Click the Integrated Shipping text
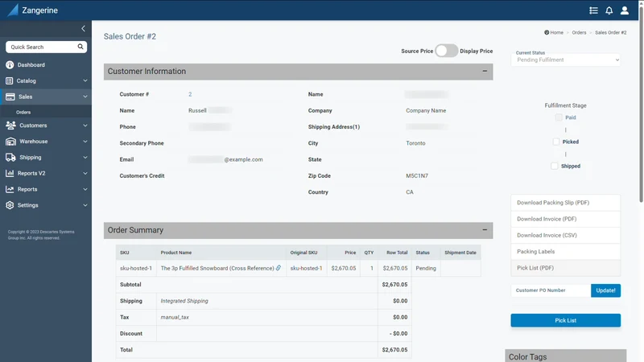The height and width of the screenshot is (362, 644). tap(184, 301)
